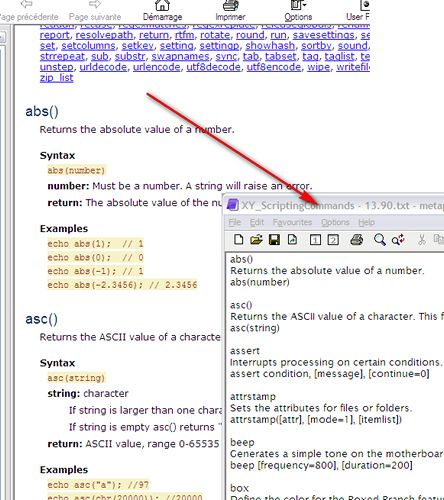This screenshot has height=500, width=444.
Task: Follow the return link
Action: pos(154,35)
